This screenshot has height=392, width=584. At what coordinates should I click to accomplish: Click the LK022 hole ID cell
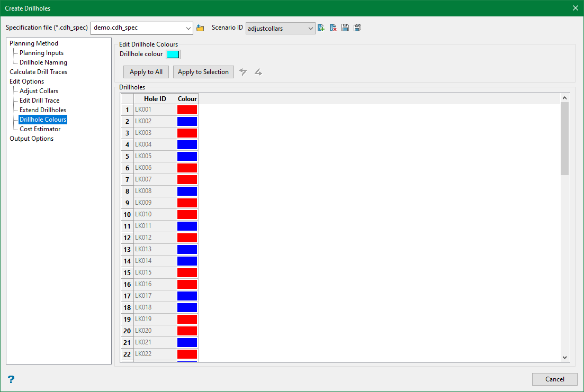tap(155, 354)
